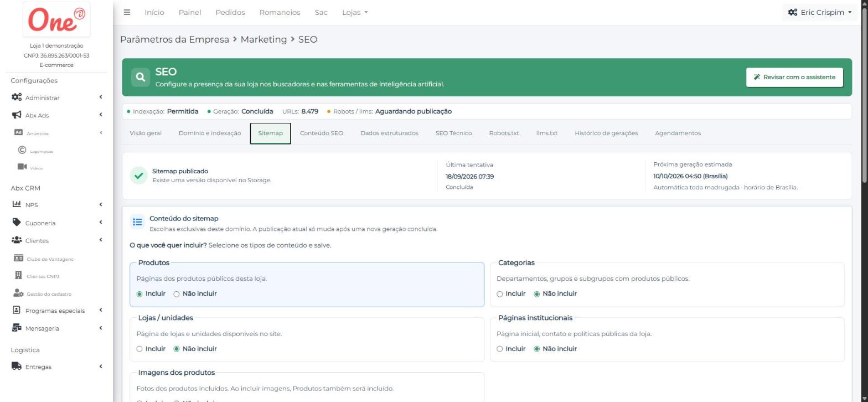
Task: Expand the Cuponeria sidebar chevron
Action: 101,223
